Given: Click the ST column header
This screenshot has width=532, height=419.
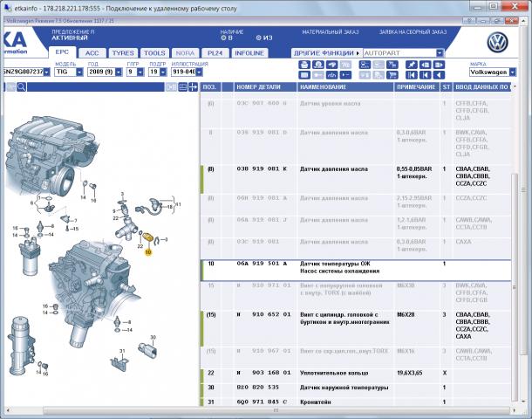Looking at the screenshot, I should pos(446,87).
